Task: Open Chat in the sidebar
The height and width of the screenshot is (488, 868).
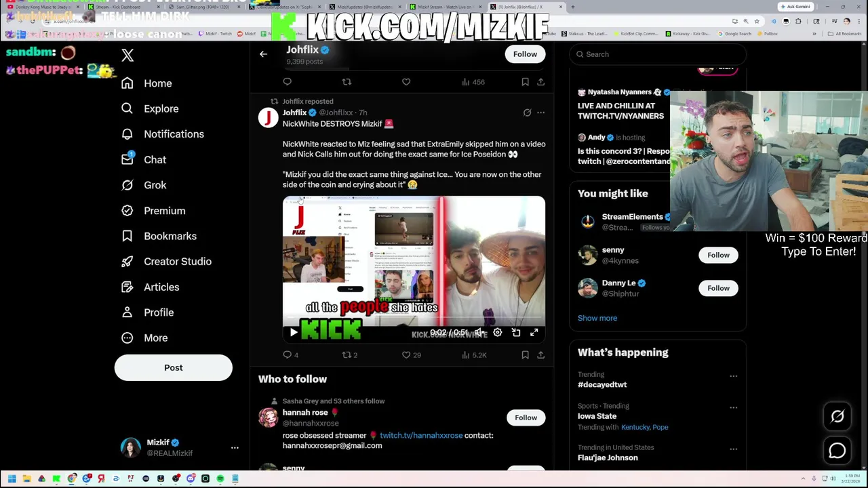Action: [x=143, y=159]
